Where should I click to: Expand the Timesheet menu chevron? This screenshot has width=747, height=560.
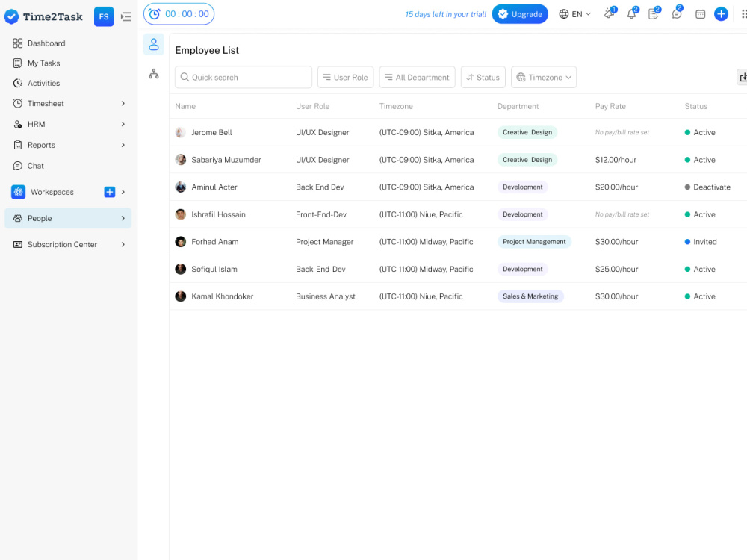(x=123, y=103)
